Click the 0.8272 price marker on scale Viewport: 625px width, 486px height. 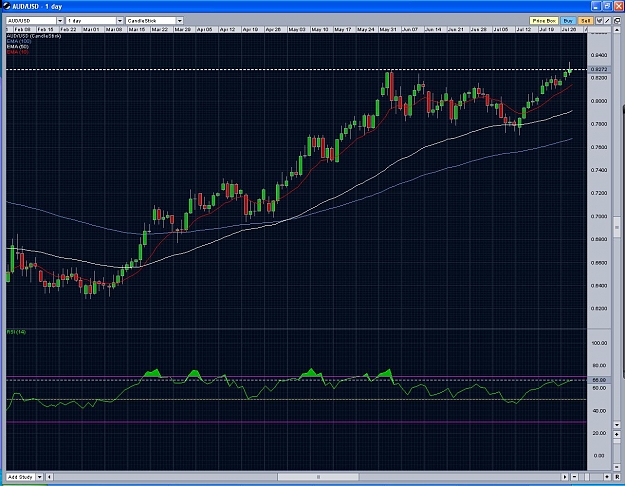coord(599,69)
